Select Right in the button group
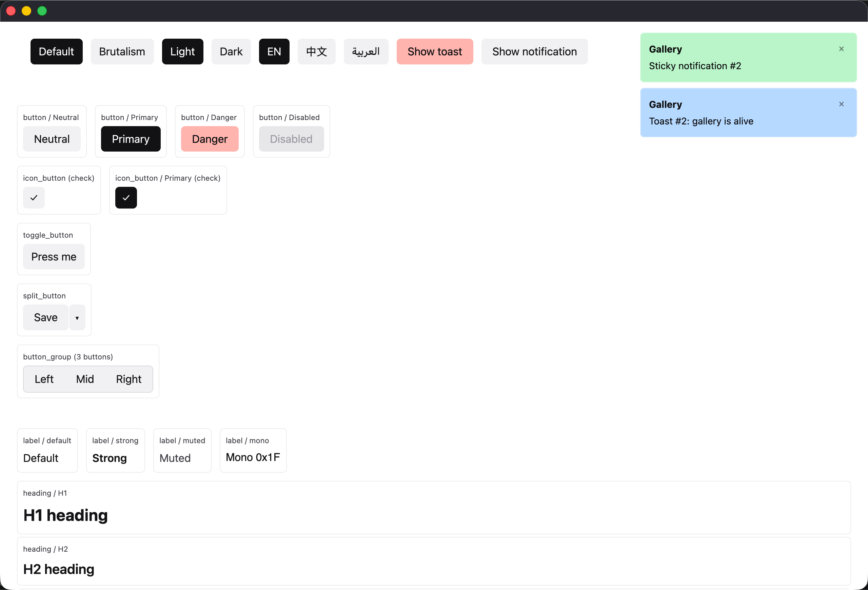The height and width of the screenshot is (590, 868). click(x=129, y=379)
